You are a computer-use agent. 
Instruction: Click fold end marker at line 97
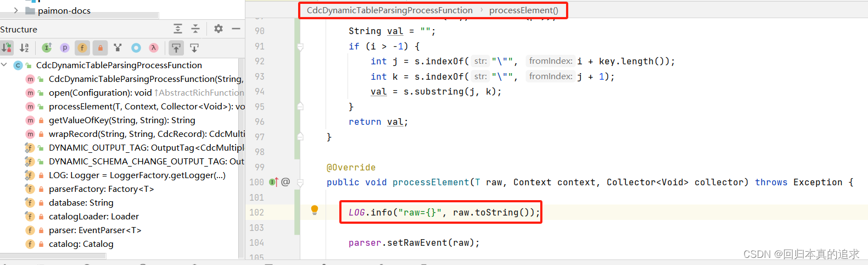[x=300, y=136]
